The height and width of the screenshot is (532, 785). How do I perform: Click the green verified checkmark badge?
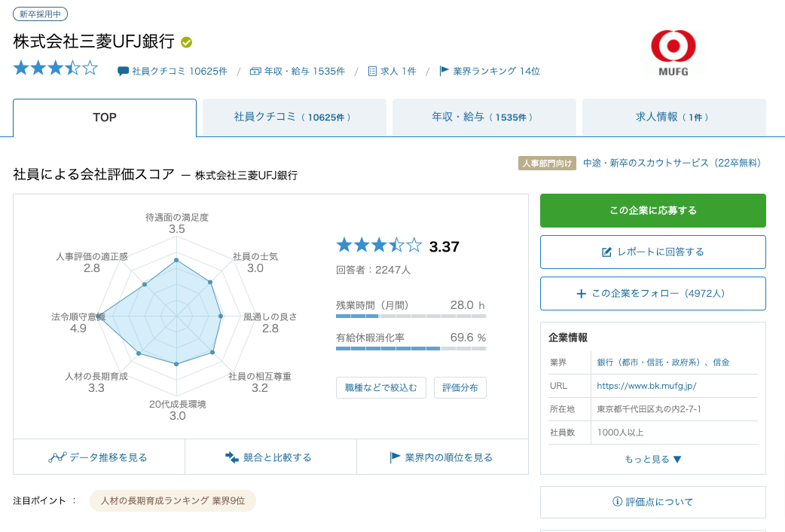pos(186,42)
